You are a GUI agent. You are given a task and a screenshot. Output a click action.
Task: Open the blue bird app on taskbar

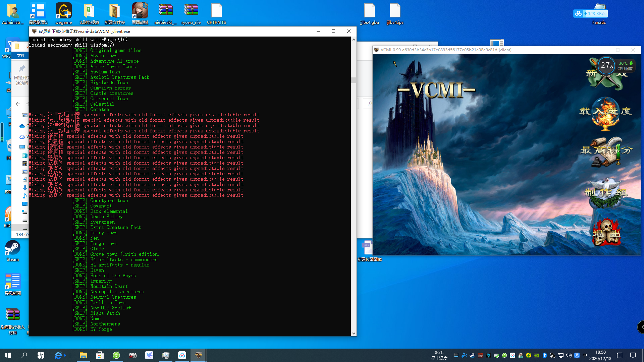tap(149, 355)
